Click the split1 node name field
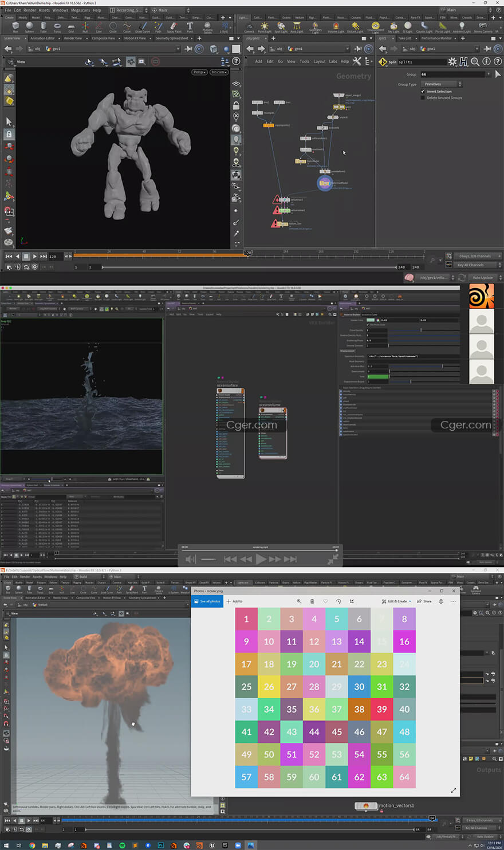 [x=422, y=62]
